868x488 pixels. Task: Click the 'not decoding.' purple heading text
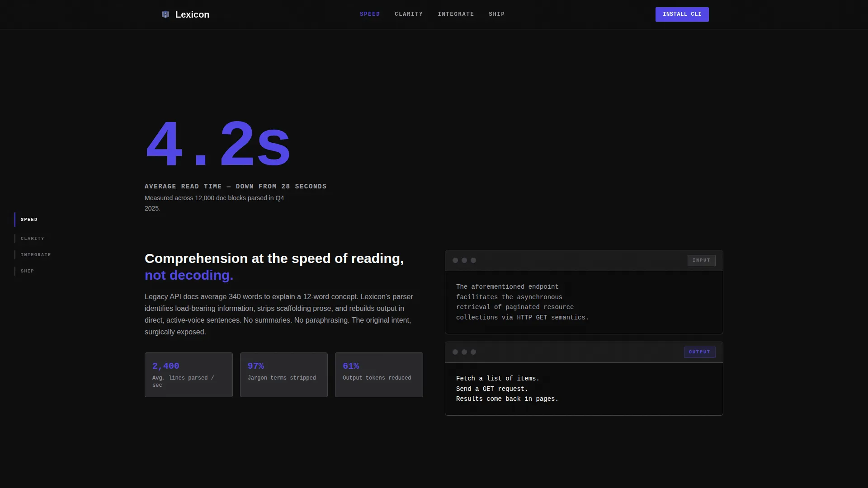click(189, 275)
